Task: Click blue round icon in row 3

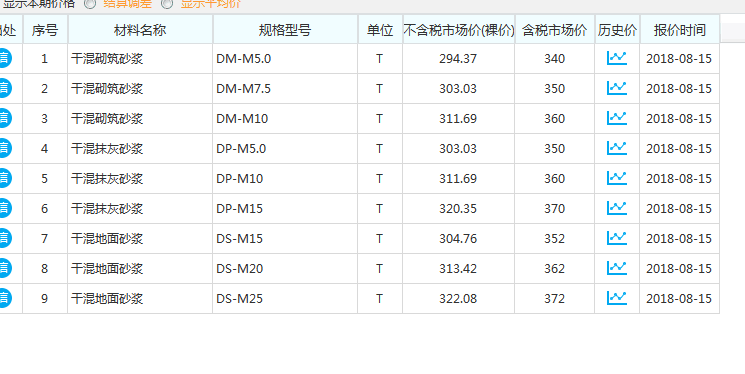Action: pos(5,118)
